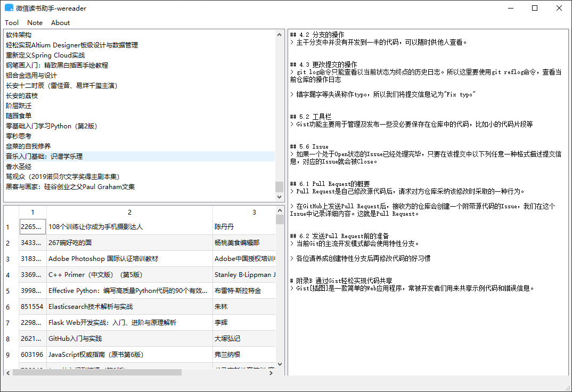The image size is (572, 392).
Task: Click cell Adobe Photoshop 国际认证培训教材
Action: (129, 259)
